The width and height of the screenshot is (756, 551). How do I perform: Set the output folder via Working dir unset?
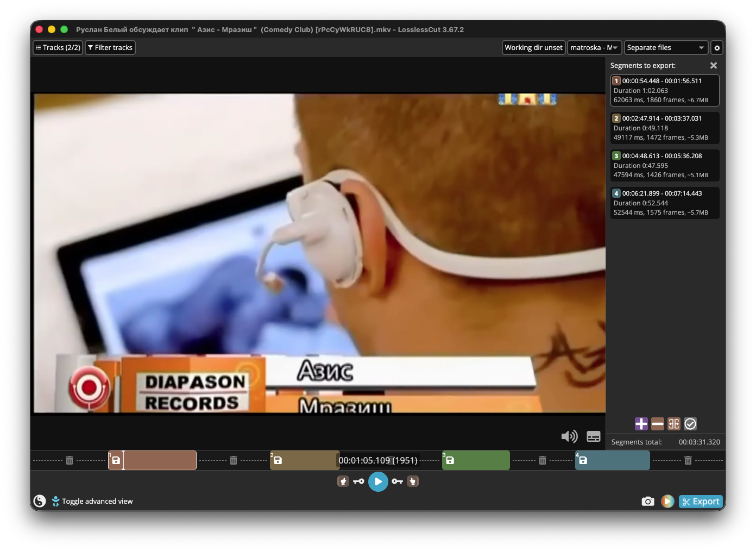point(533,48)
